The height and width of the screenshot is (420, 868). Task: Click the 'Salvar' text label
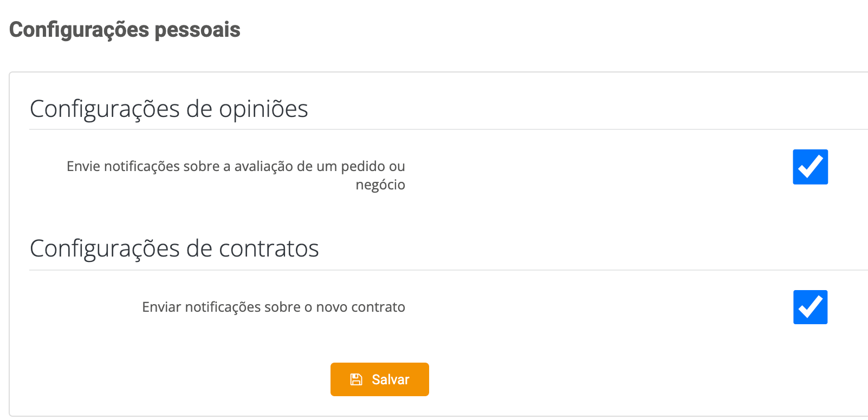[x=390, y=379]
